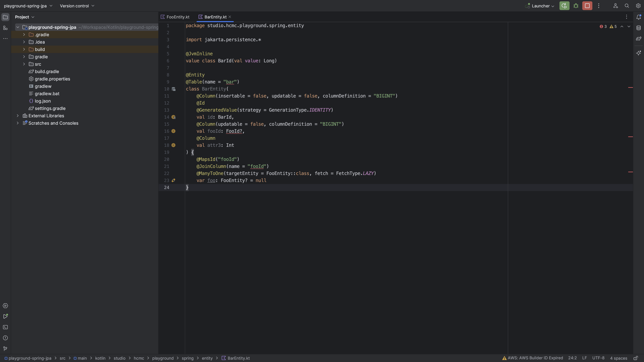Expand External Libraries node
The width and height of the screenshot is (644, 362).
click(17, 116)
